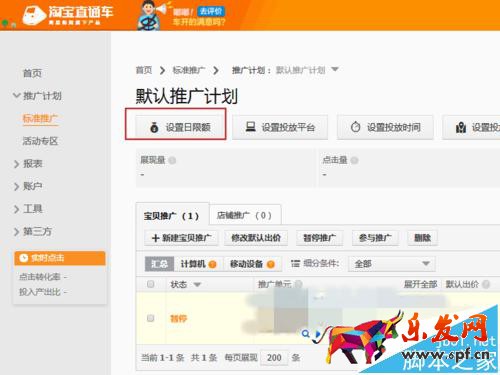The height and width of the screenshot is (375, 500).
Task: Click the help icon beside 展现量
Action: pos(172,160)
